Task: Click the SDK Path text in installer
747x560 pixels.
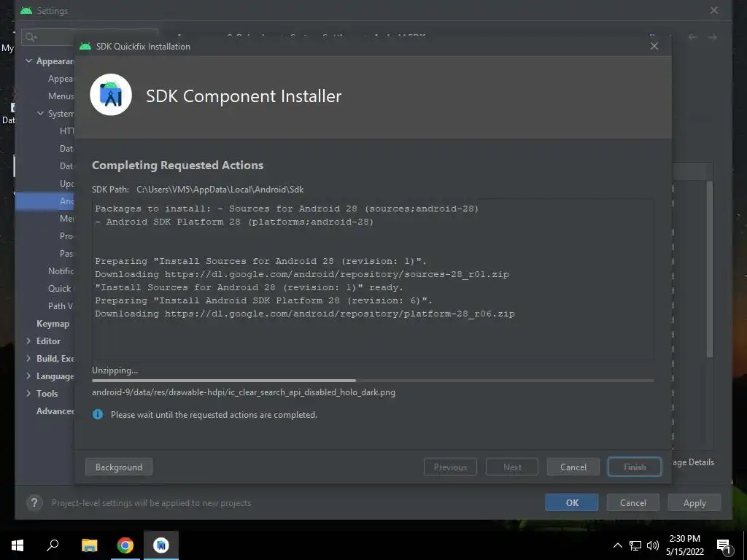Action: pos(198,190)
